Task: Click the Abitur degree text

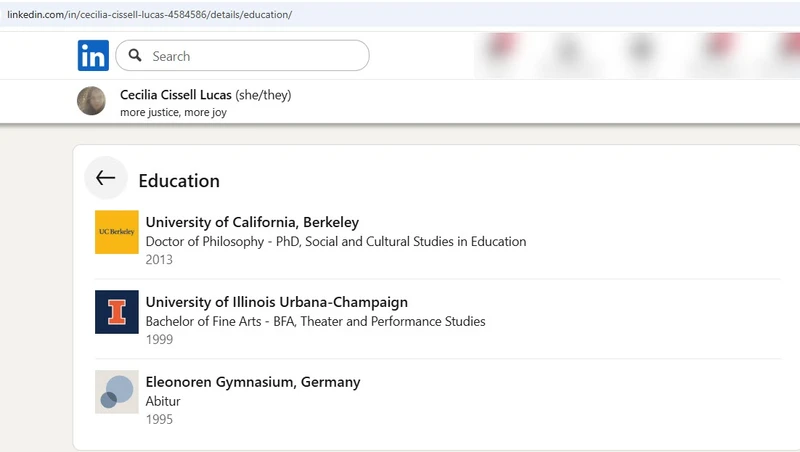Action: point(163,401)
